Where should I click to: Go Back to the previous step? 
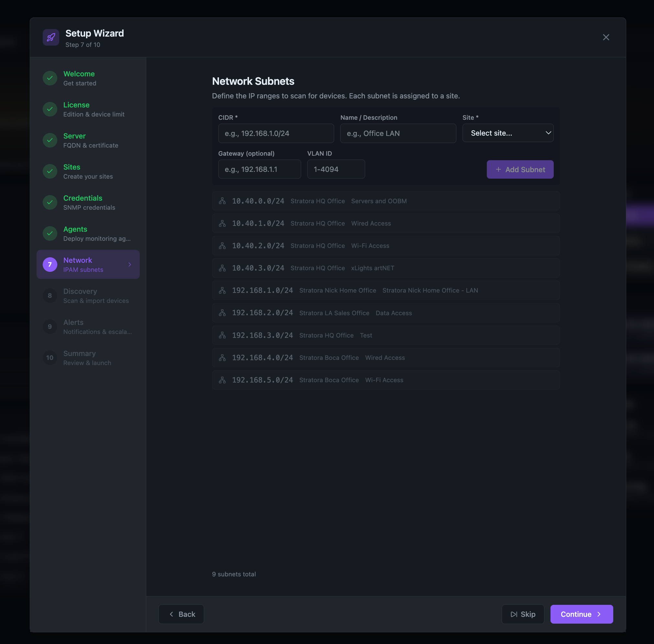click(x=181, y=614)
